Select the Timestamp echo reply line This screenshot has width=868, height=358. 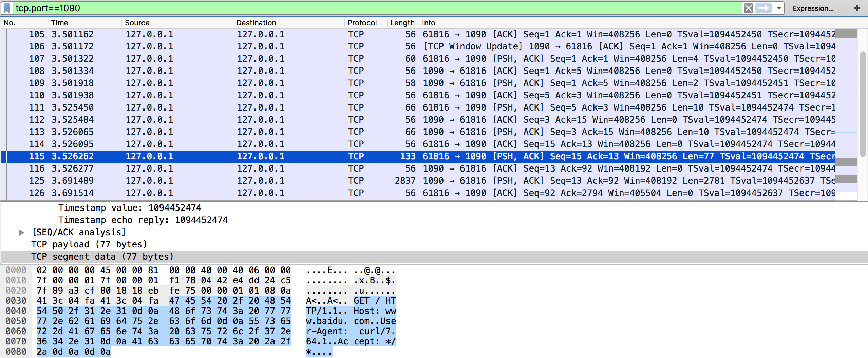click(143, 220)
